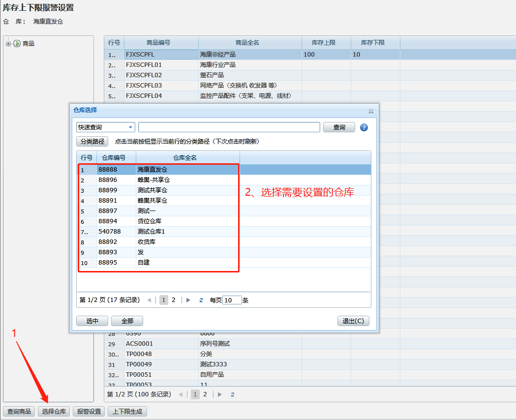Click warehouse code 540788
The image size is (516, 420).
[116, 232]
